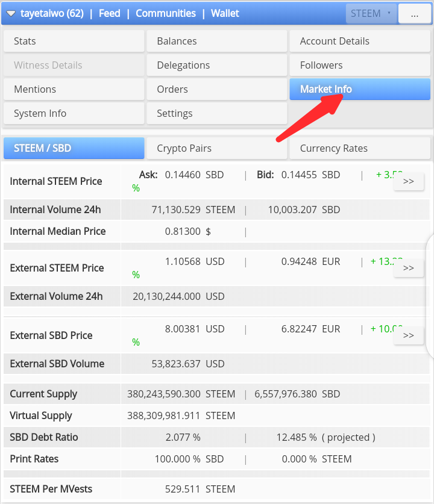Image resolution: width=434 pixels, height=504 pixels.
Task: Click the 10,003.207 SBD internal volume
Action: 304,210
